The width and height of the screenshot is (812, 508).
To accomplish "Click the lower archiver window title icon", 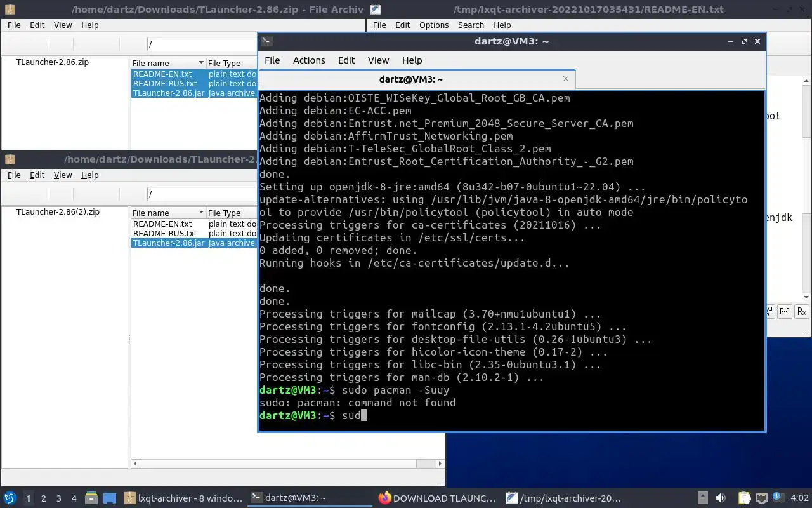I will pyautogui.click(x=10, y=159).
